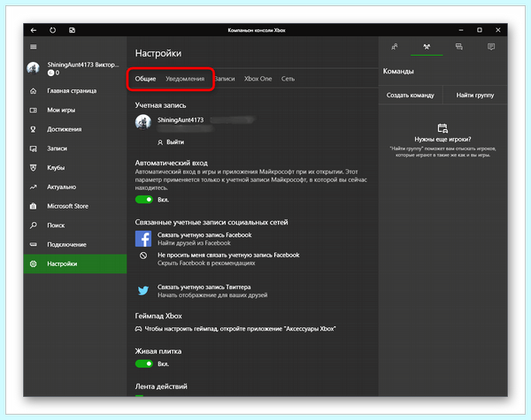Click Связать учетную запись Facebook

coord(204,235)
